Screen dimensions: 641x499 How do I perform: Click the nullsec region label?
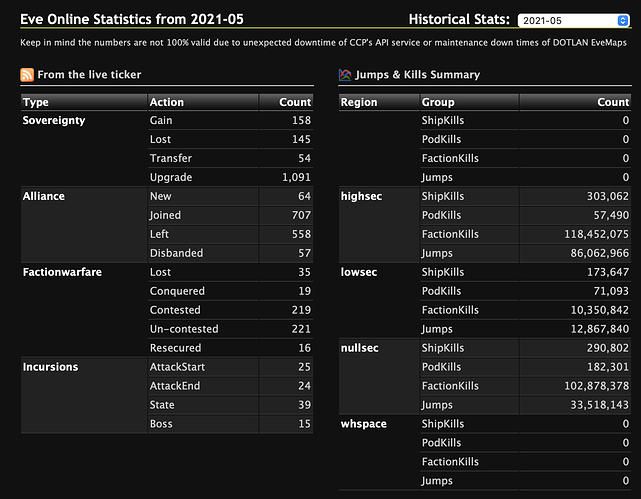360,348
